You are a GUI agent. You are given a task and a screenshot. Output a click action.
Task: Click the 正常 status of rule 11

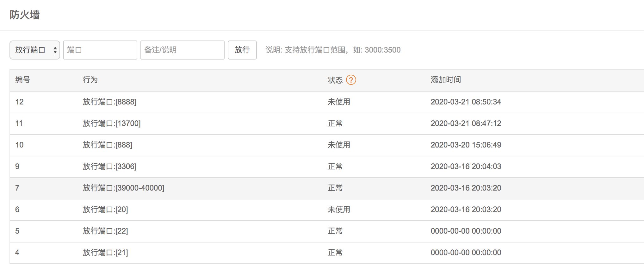coord(335,123)
